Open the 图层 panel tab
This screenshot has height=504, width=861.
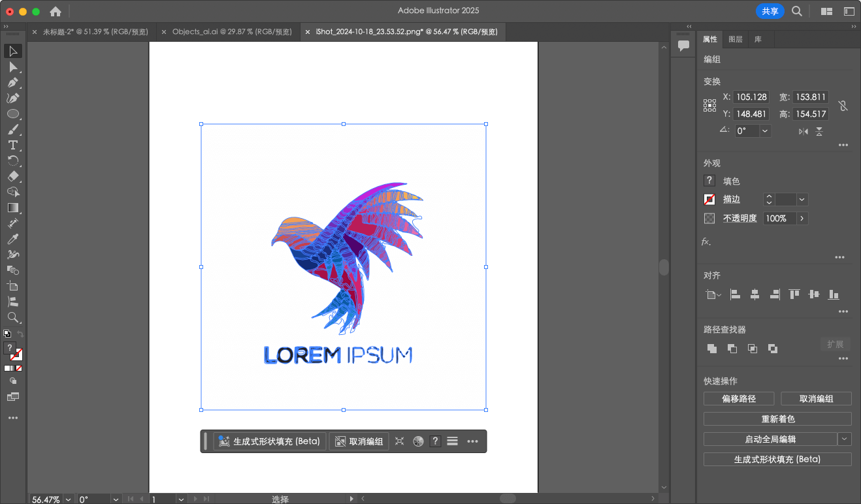734,39
